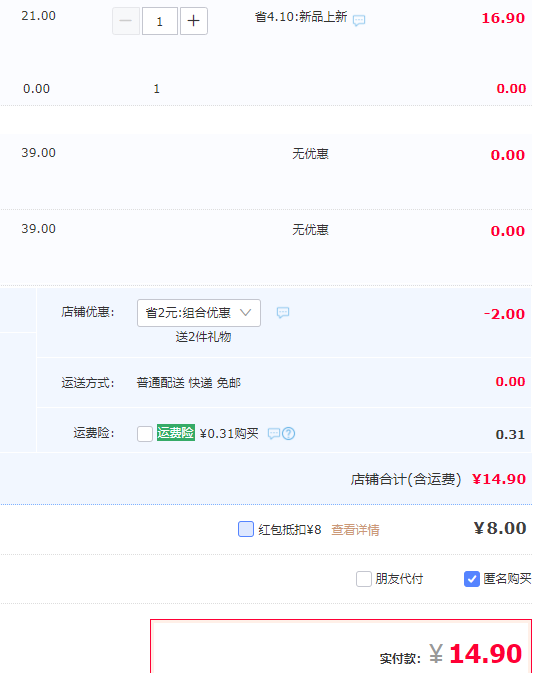Screen dimensions: 542x673
Task: Click the quantity input field showing 1
Action: [x=160, y=21]
